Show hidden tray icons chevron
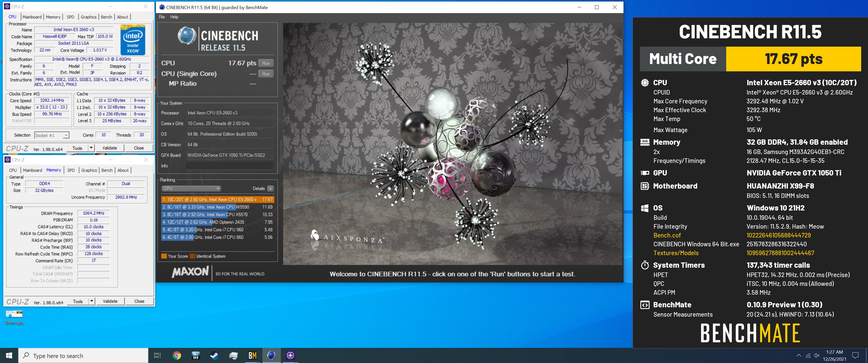868x363 pixels. (x=799, y=356)
